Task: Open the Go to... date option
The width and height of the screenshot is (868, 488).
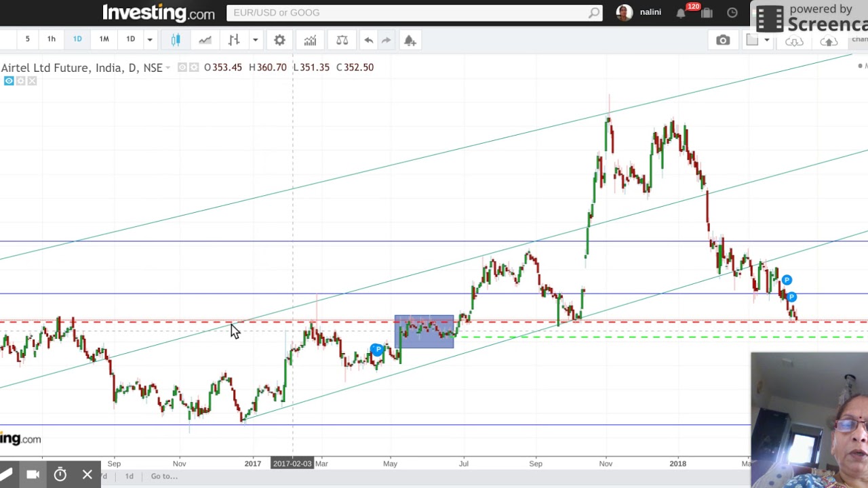Action: coord(164,476)
